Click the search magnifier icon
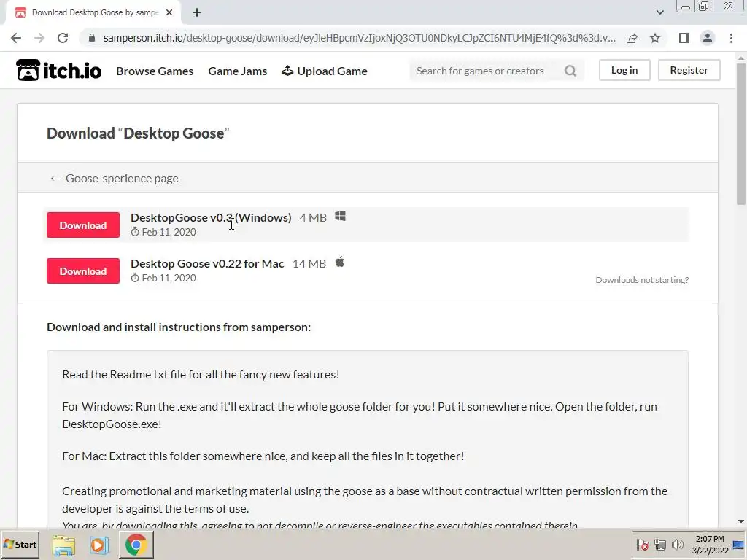Viewport: 747px width, 560px height. click(x=570, y=71)
